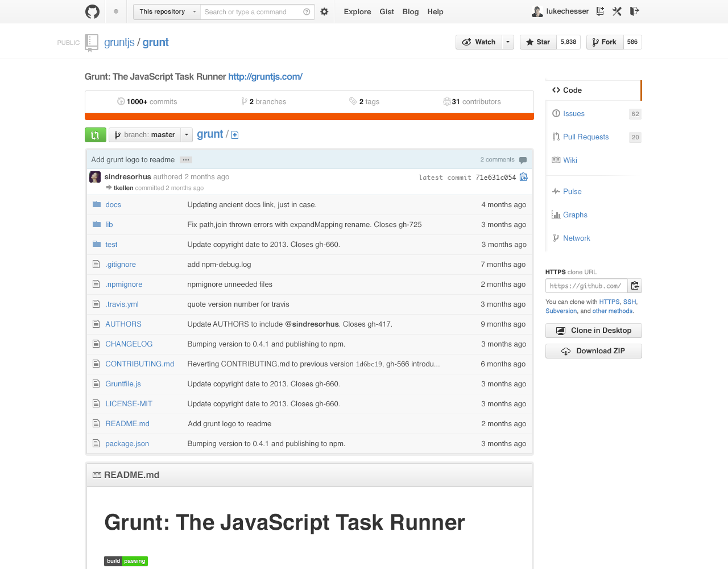Open the Gruntfile.js file
The image size is (728, 569).
[123, 384]
